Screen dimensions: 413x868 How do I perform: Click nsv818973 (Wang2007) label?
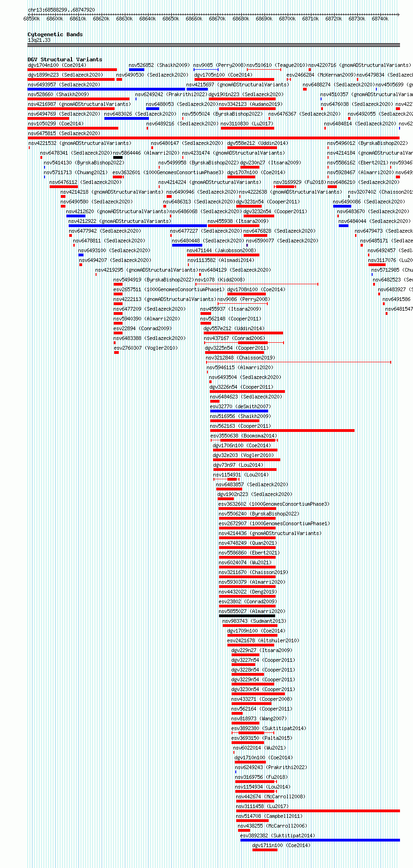pos(259,718)
